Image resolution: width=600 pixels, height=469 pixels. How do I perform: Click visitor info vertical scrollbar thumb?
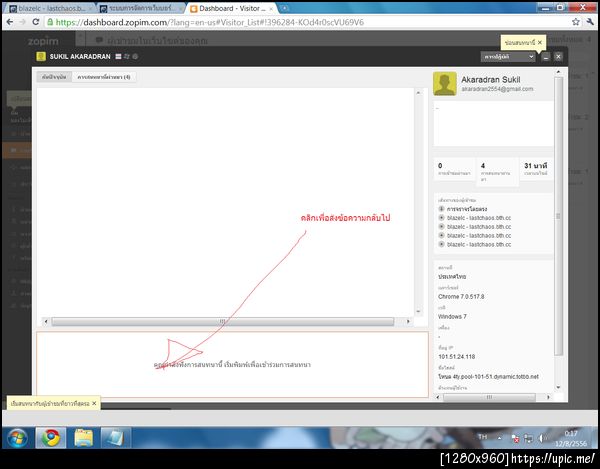tap(558, 216)
